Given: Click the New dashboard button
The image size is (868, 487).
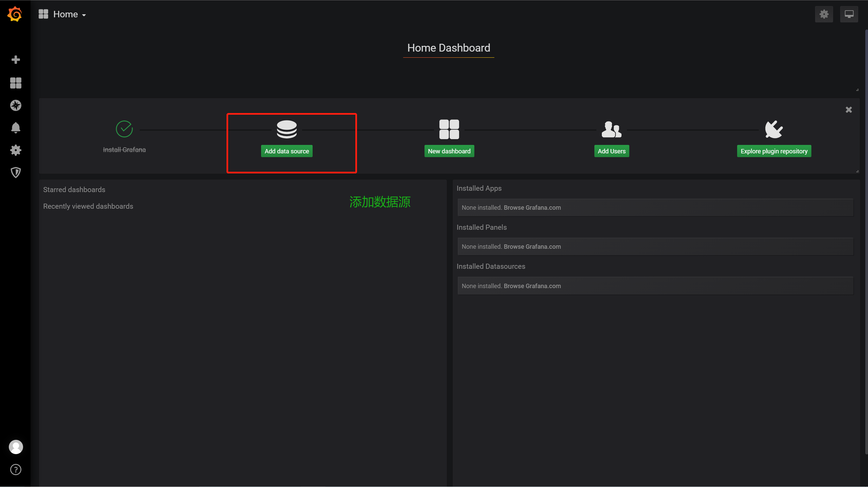Looking at the screenshot, I should (449, 151).
